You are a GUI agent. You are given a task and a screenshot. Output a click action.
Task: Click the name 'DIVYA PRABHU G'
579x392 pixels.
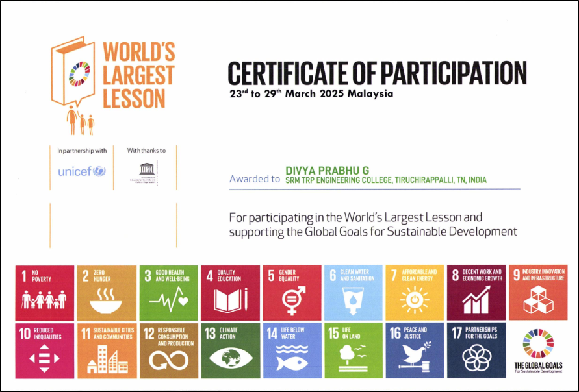[327, 171]
